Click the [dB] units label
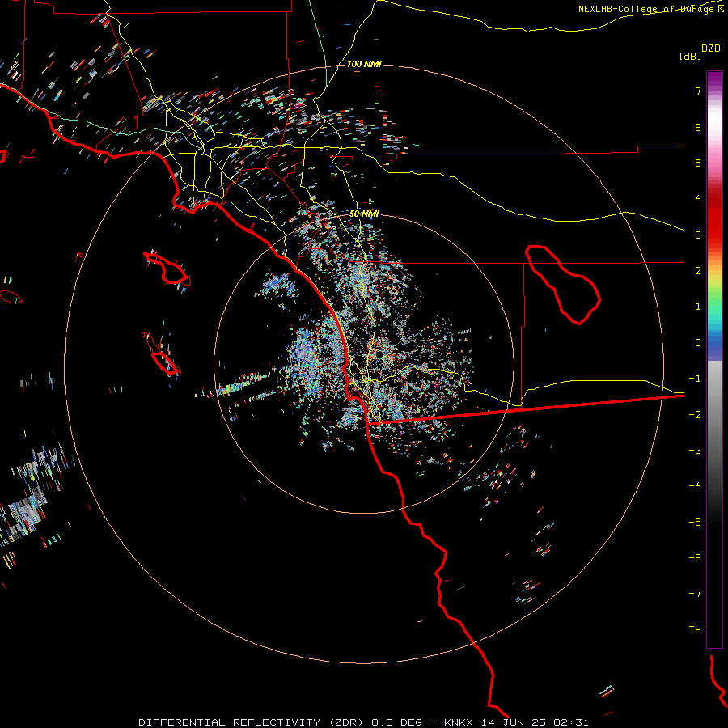Image resolution: width=728 pixels, height=728 pixels. point(690,56)
